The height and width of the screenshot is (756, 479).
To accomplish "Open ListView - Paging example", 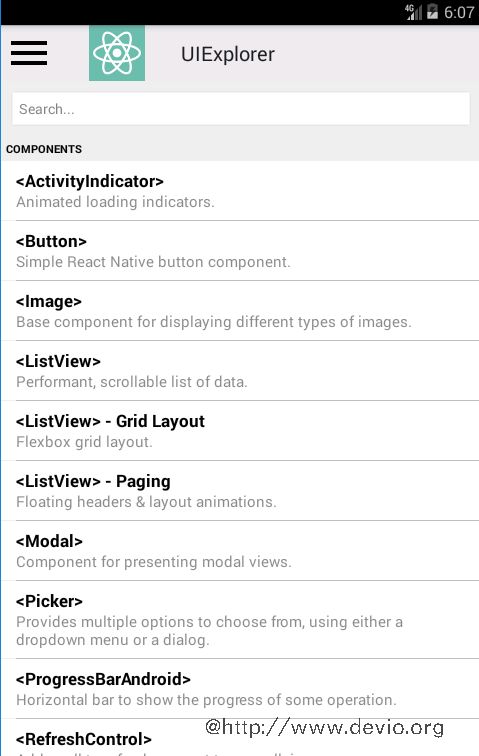I will [240, 491].
